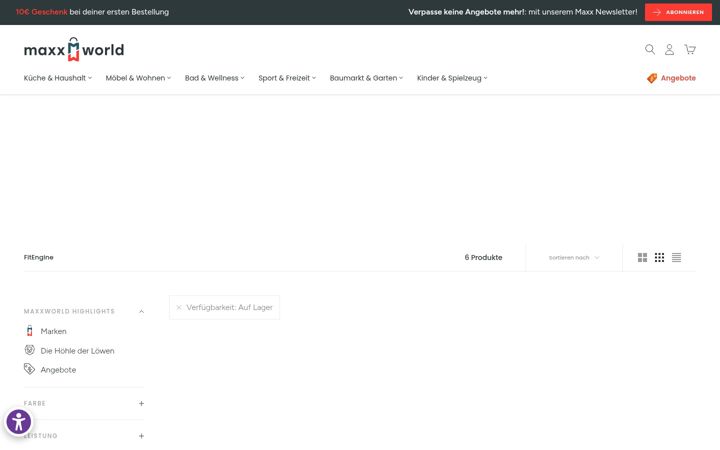Click the 10€ Geschenk promo text

click(x=41, y=12)
